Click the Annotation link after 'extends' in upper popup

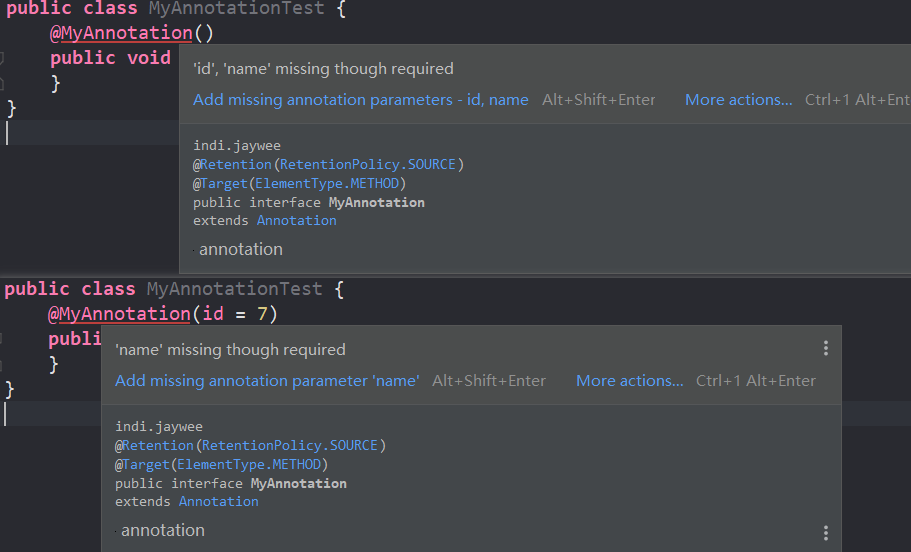[296, 220]
